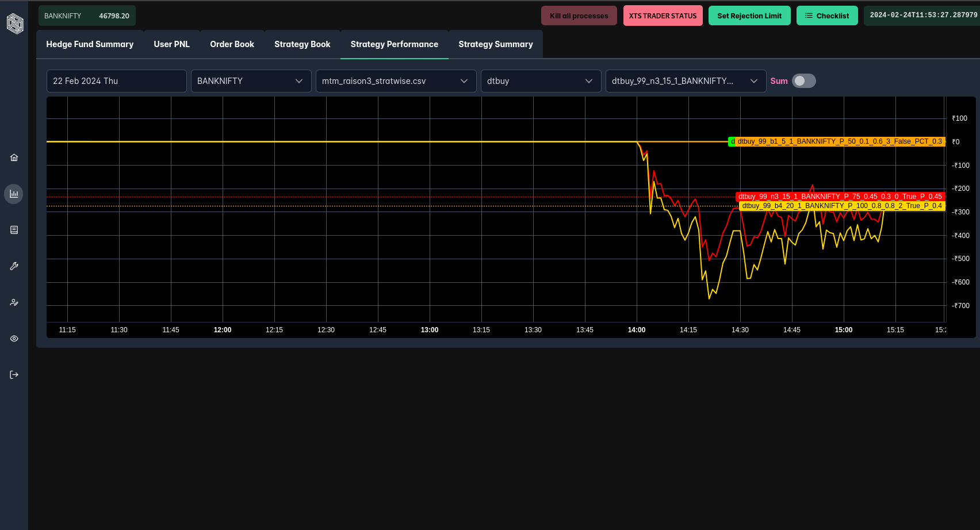This screenshot has width=980, height=530.
Task: Click the -₹700 price axis label
Action: (x=961, y=306)
